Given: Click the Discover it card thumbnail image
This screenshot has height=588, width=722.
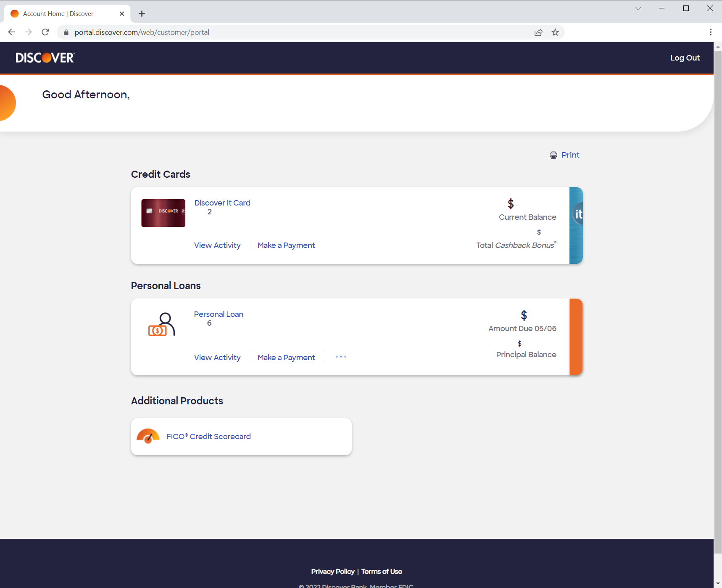Looking at the screenshot, I should tap(163, 213).
